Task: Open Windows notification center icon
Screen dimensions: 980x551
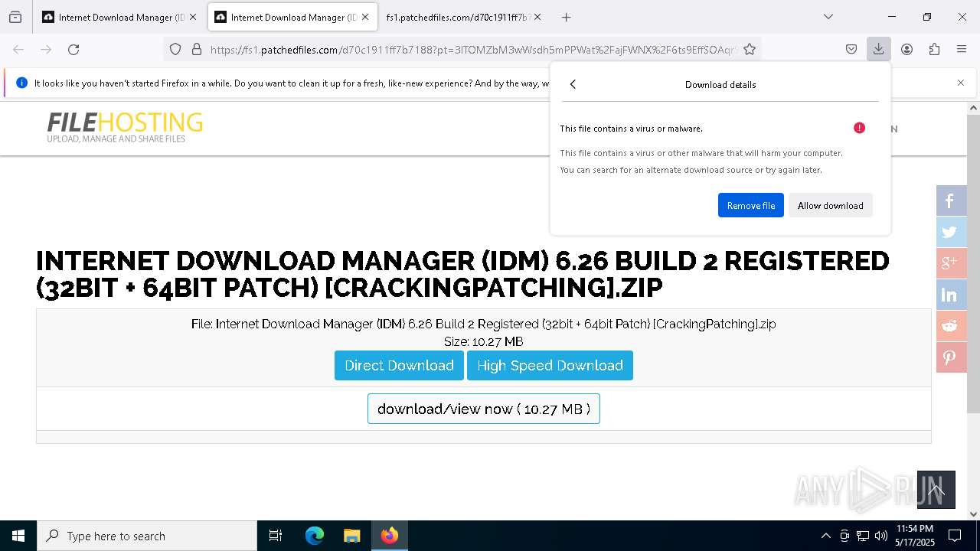Action: tap(955, 536)
